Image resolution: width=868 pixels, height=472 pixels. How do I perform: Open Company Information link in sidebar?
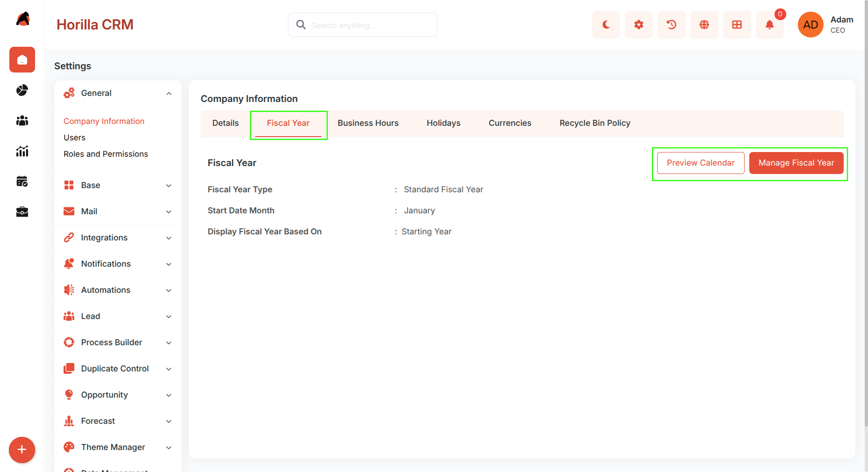coord(104,121)
